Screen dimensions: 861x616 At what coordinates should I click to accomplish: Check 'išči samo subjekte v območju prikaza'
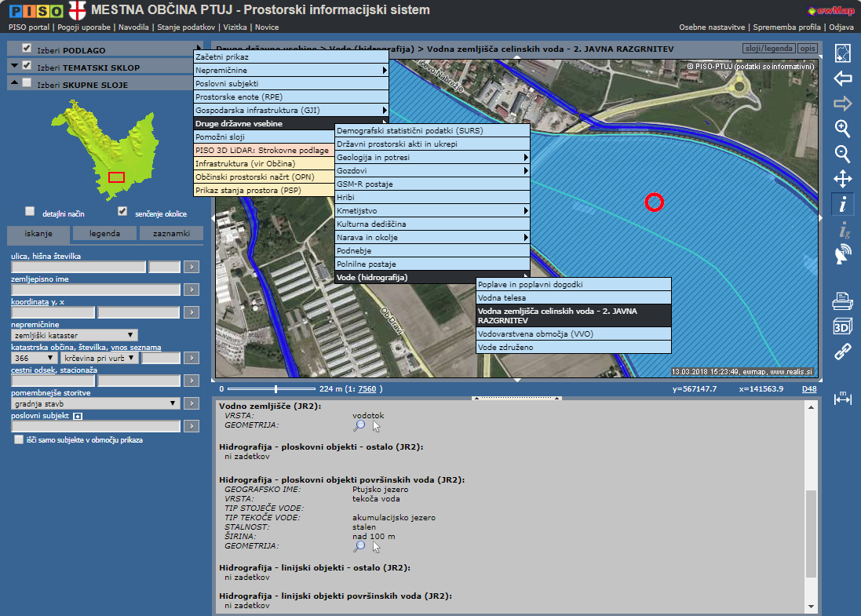(19, 440)
